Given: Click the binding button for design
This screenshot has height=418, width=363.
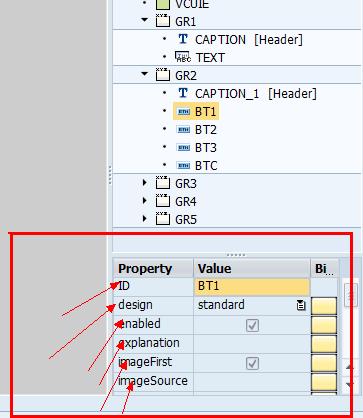Looking at the screenshot, I should point(324,306).
